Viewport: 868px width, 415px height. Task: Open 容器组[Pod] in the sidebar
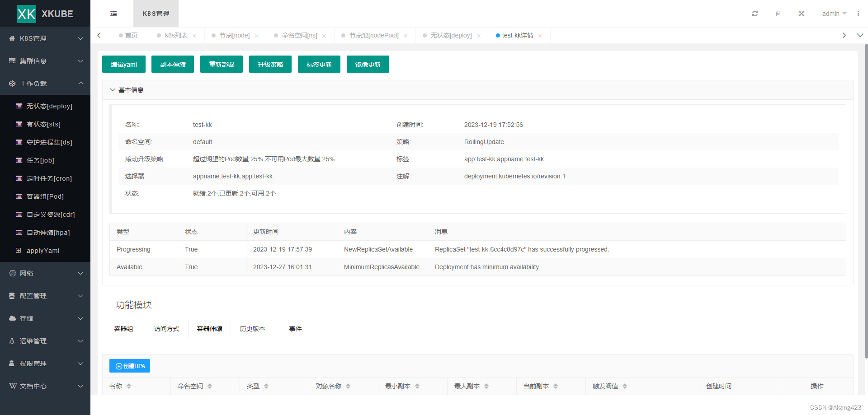coord(45,196)
